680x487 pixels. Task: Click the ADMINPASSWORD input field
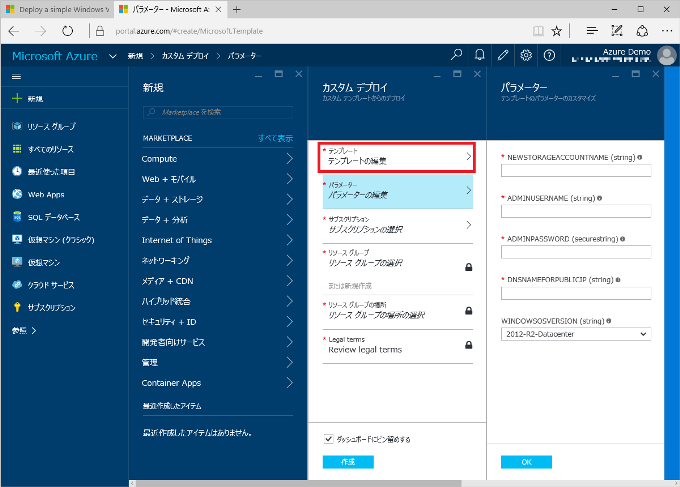[x=576, y=252]
